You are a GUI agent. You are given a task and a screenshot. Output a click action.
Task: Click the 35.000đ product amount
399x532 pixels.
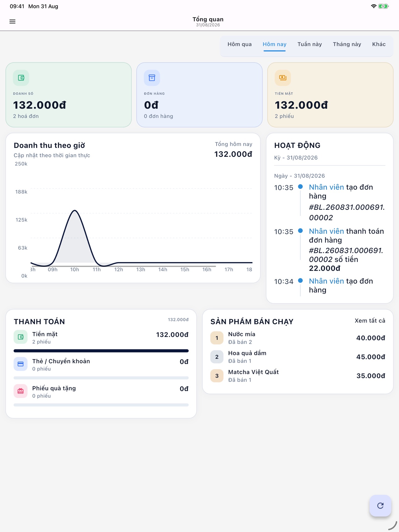pos(371,376)
